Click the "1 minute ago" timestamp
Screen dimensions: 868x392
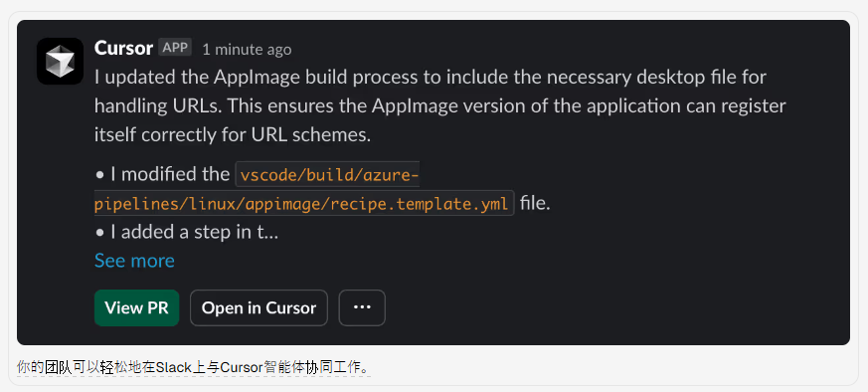click(x=247, y=50)
